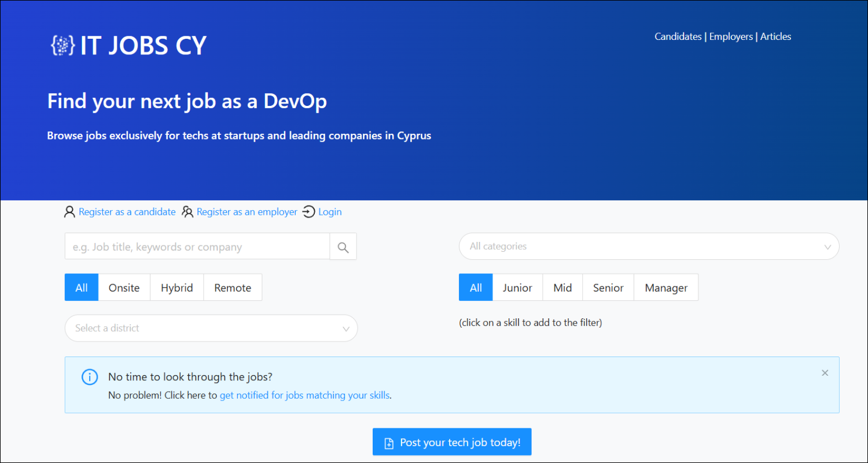
Task: Click the job title keyword search field
Action: pos(197,246)
